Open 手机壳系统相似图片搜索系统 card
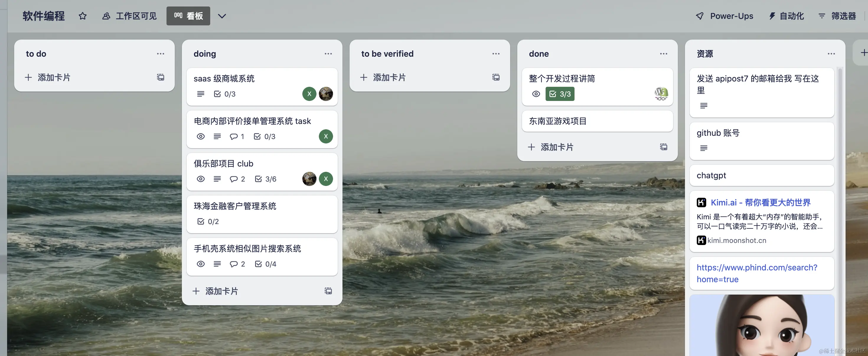 262,257
